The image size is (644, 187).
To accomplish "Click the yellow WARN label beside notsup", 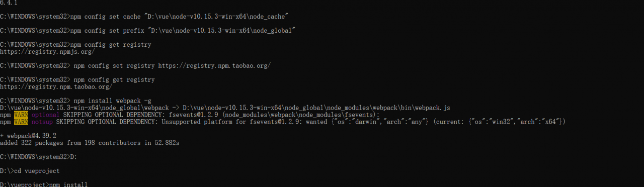I will 21,122.
